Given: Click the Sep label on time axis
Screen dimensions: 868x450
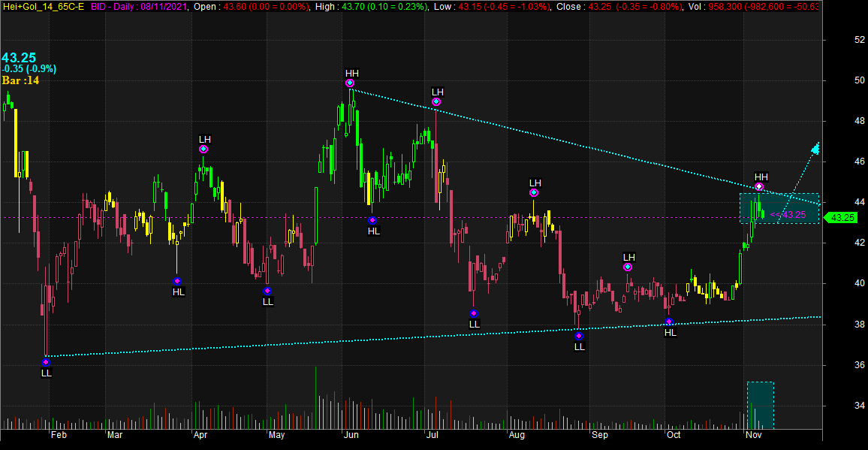Looking at the screenshot, I should (x=598, y=435).
